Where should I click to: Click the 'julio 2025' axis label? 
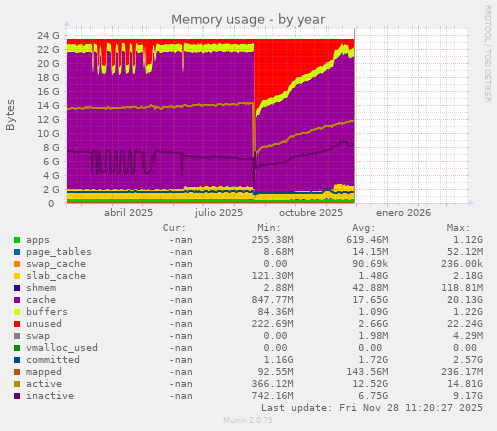[x=219, y=213]
